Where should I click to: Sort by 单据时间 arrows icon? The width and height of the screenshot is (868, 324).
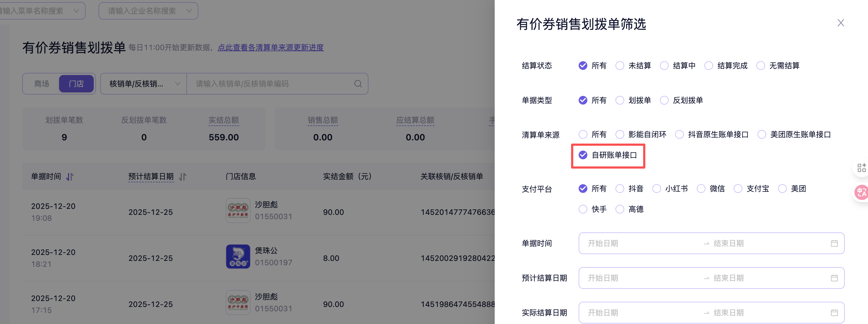click(70, 177)
